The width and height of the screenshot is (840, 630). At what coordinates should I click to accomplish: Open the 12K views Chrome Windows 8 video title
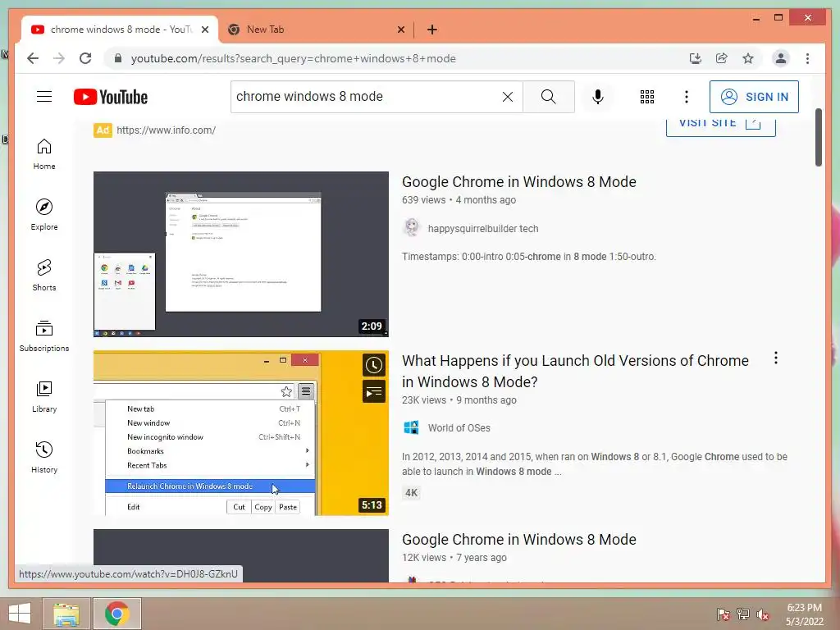(x=519, y=540)
